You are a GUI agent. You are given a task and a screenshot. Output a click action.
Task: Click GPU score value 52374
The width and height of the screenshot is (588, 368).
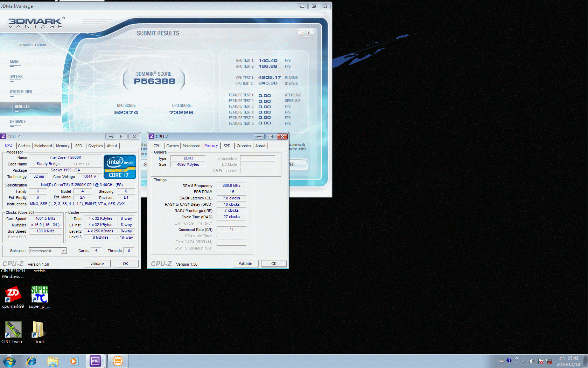coord(126,113)
